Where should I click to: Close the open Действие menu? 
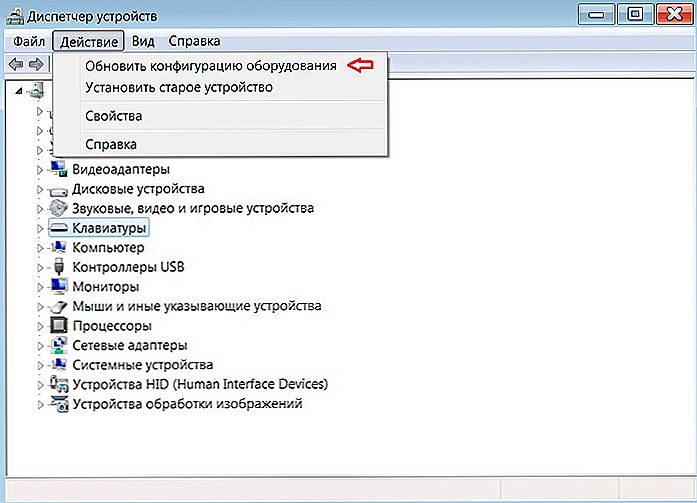click(88, 41)
